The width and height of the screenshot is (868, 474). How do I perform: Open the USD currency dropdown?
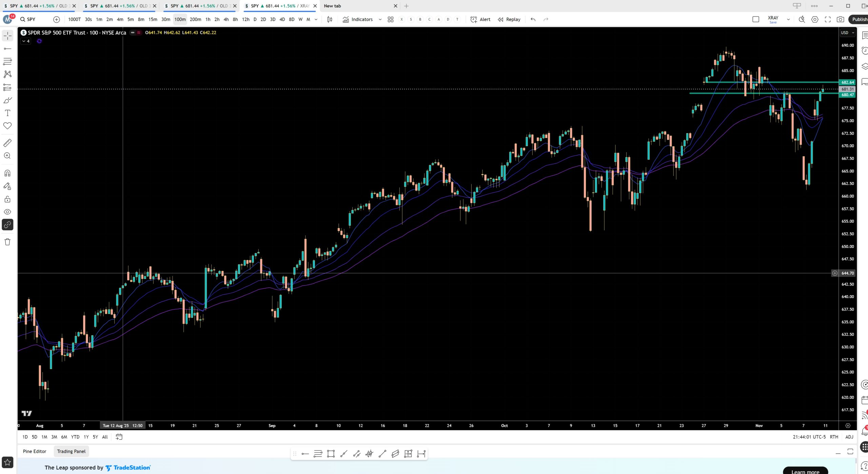pos(847,33)
